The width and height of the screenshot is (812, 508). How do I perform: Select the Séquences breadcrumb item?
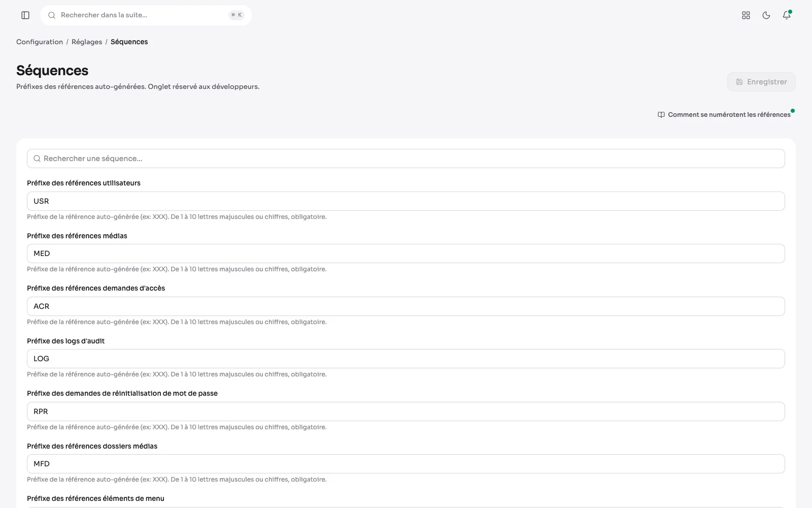tap(129, 42)
